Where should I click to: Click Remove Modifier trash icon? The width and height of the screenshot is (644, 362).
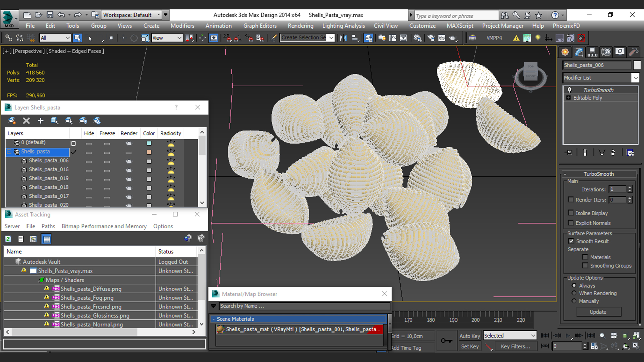coord(613,153)
